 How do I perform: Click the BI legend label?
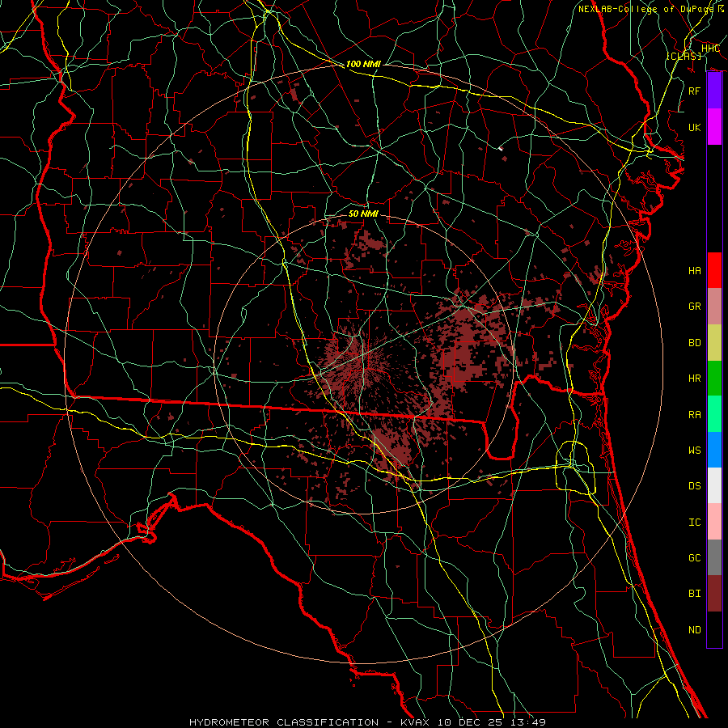point(695,594)
